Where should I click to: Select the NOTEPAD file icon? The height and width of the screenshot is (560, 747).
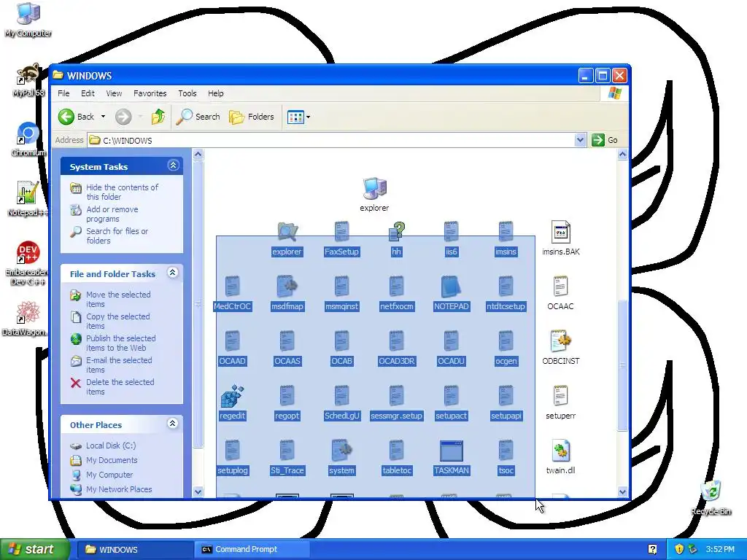pyautogui.click(x=451, y=287)
